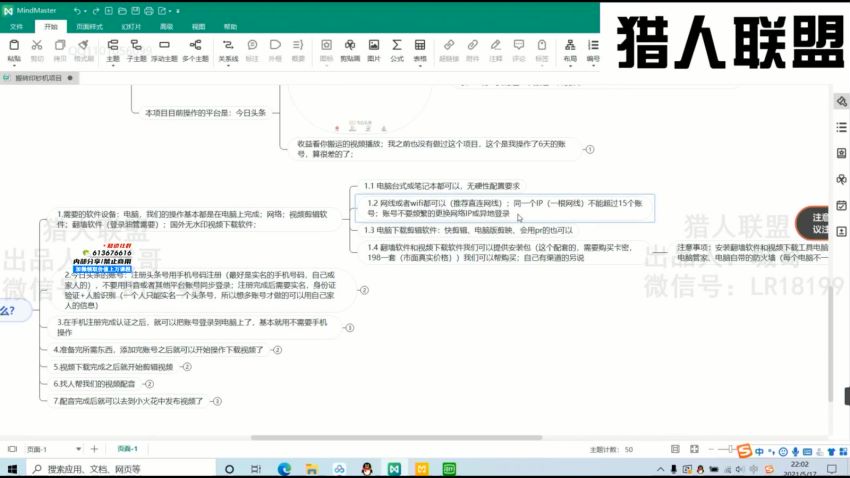
Task: Expand node 5.视频下载完成之后 children counter
Action: (187, 367)
